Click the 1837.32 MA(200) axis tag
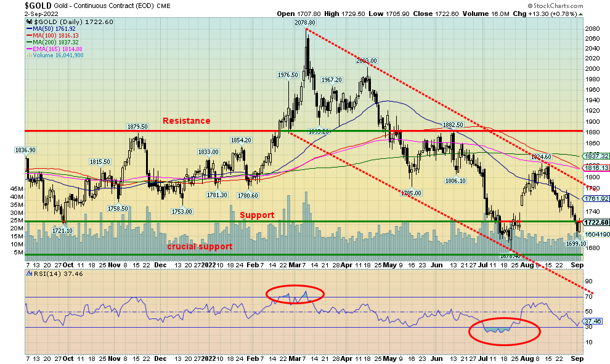610x364 pixels. pos(596,156)
